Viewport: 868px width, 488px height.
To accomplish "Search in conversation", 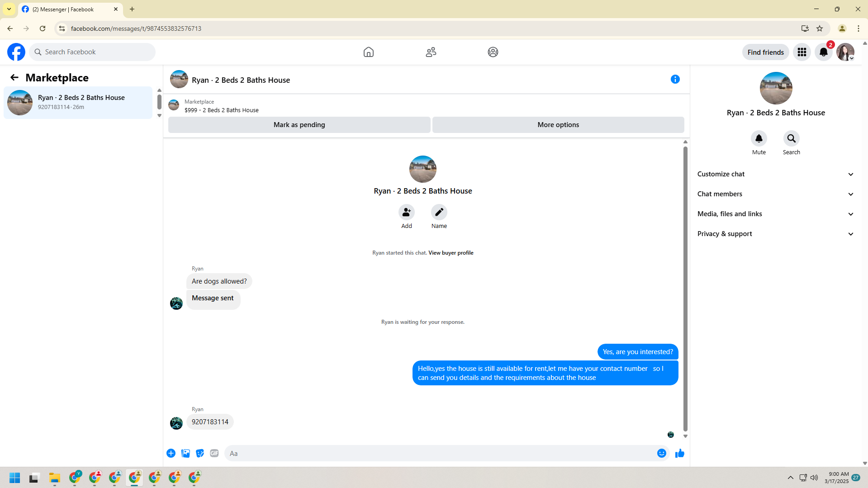I will 792,138.
